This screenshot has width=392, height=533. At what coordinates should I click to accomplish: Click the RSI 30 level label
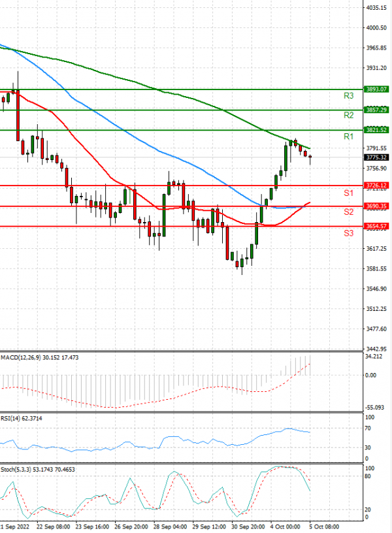click(368, 447)
